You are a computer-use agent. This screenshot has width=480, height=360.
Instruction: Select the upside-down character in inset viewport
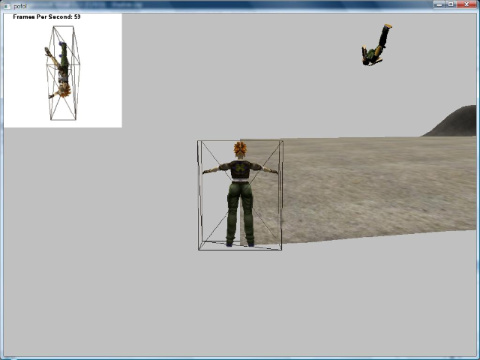[x=58, y=70]
